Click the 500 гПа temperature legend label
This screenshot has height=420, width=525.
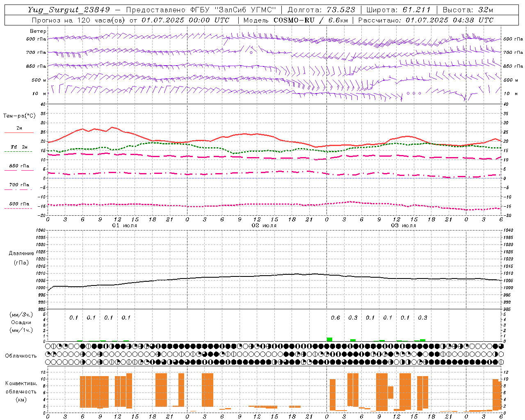pyautogui.click(x=19, y=204)
